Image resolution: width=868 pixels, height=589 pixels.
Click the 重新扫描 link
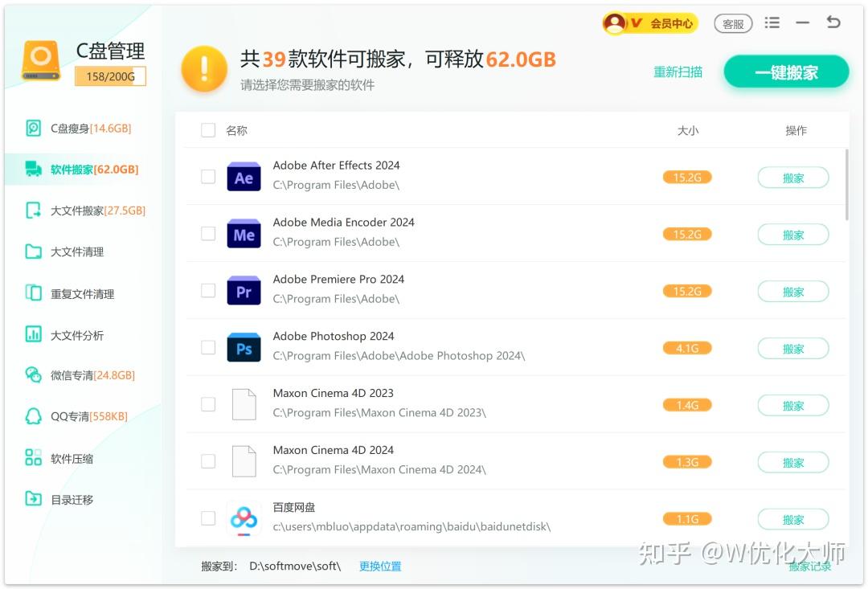pyautogui.click(x=678, y=72)
